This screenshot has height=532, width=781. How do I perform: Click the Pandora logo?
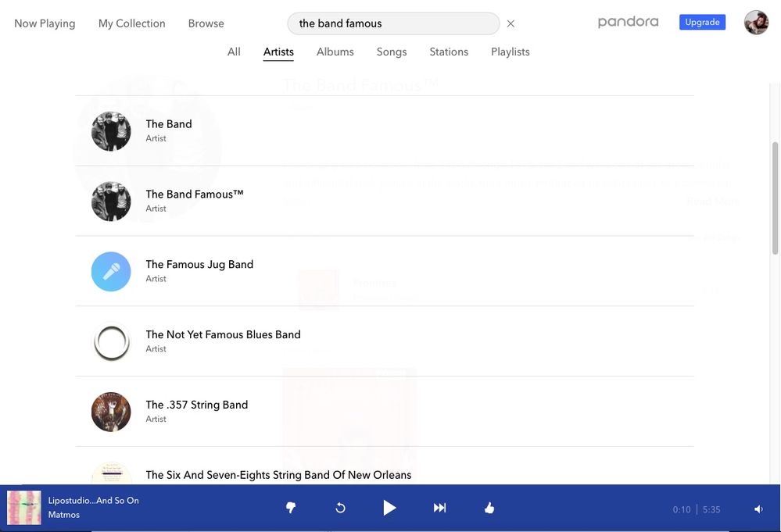[628, 22]
